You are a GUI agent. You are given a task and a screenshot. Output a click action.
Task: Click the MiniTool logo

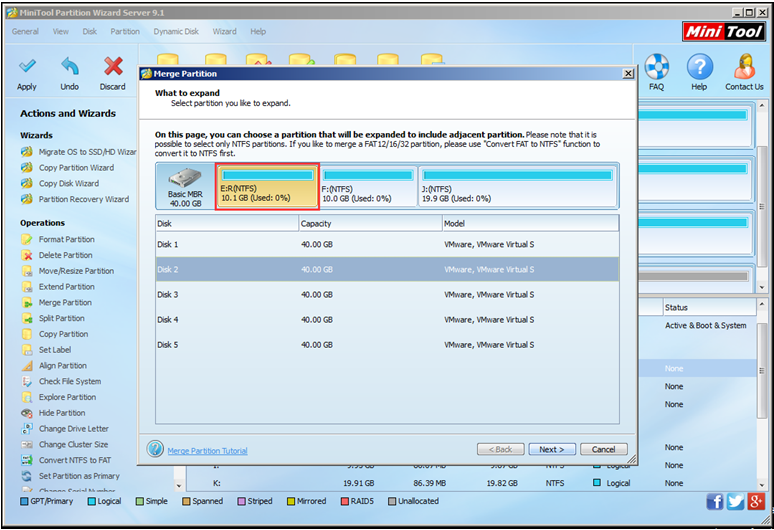click(724, 32)
